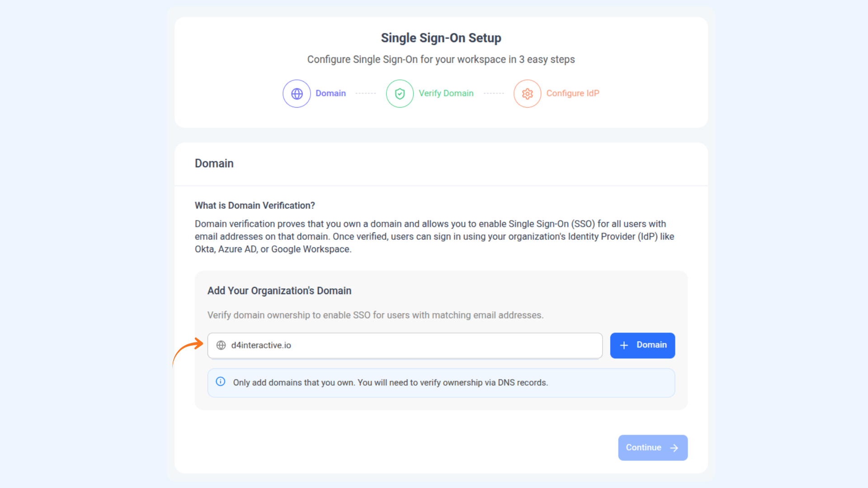Click the gear icon for Configure IdP
This screenshot has height=488, width=868.
(x=527, y=94)
